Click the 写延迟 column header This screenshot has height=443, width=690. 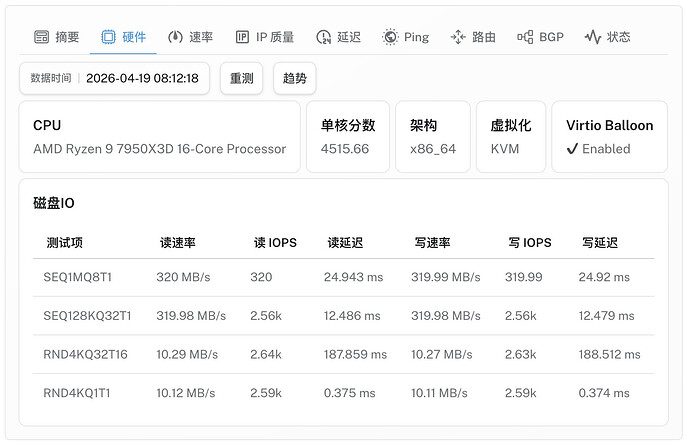click(x=600, y=243)
